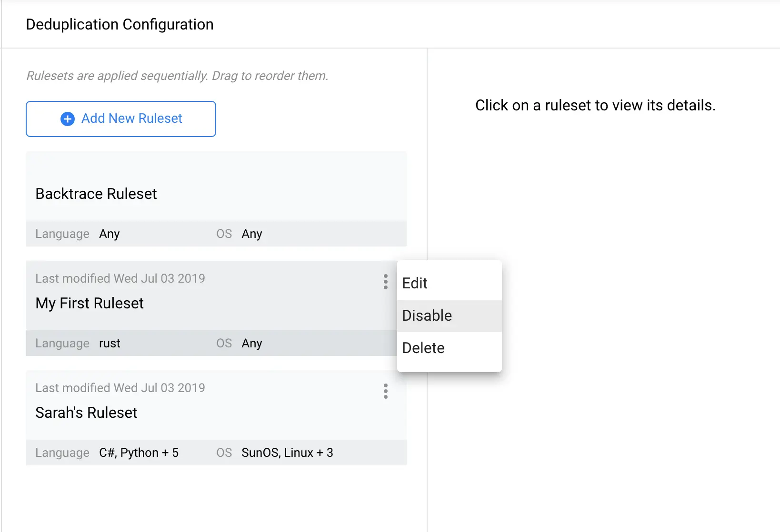Open the kebab menu on My First Ruleset

[385, 282]
